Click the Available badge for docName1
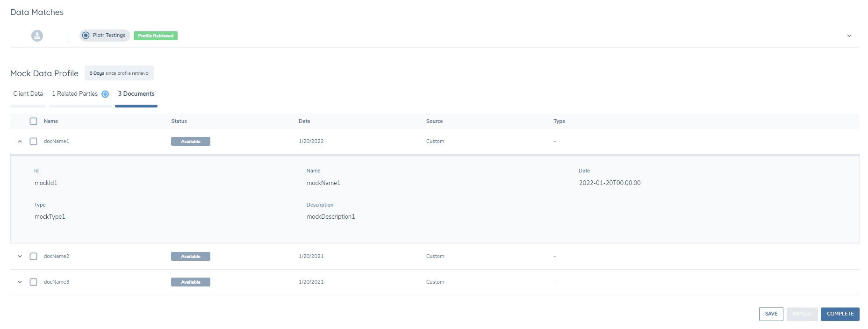868x329 pixels. (191, 141)
